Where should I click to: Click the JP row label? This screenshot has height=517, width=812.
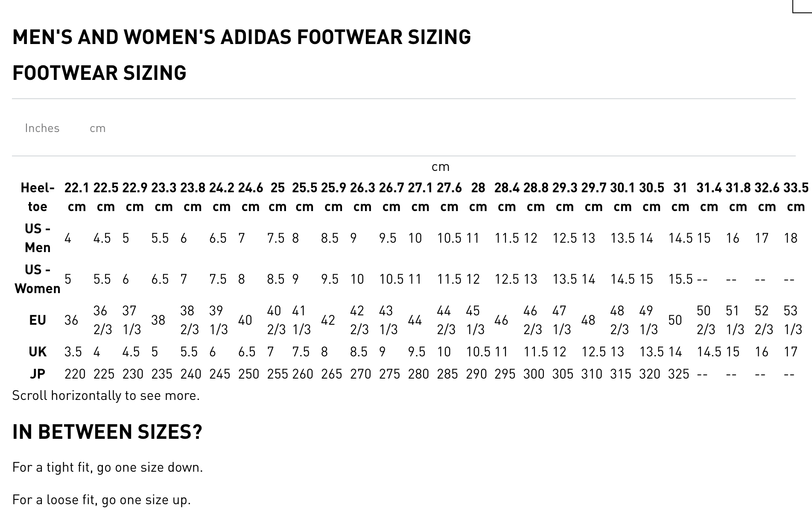tap(38, 374)
